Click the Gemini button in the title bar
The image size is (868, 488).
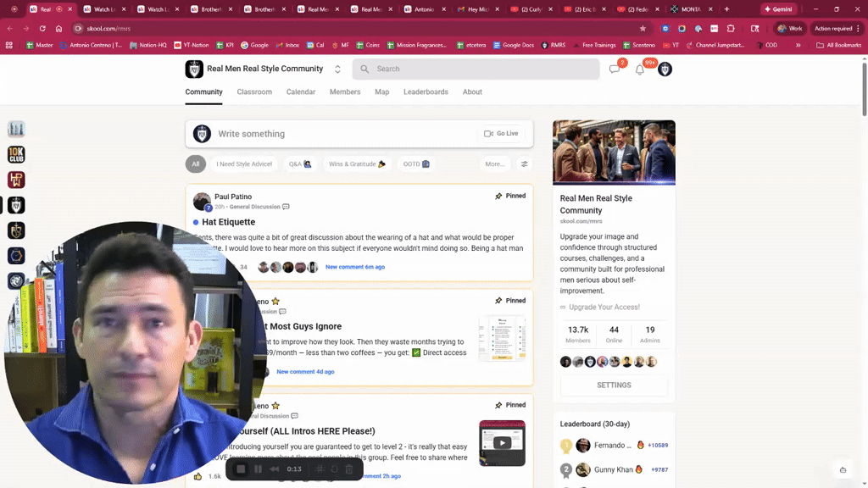[778, 8]
